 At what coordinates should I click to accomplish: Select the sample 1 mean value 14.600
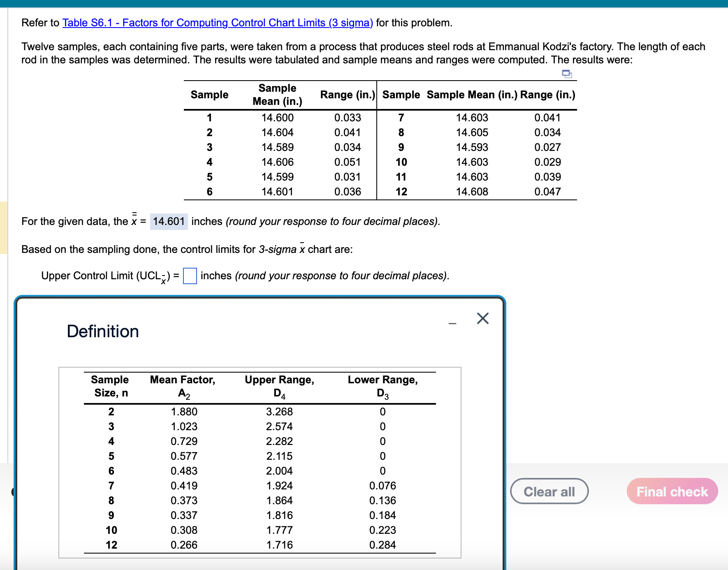click(x=278, y=118)
